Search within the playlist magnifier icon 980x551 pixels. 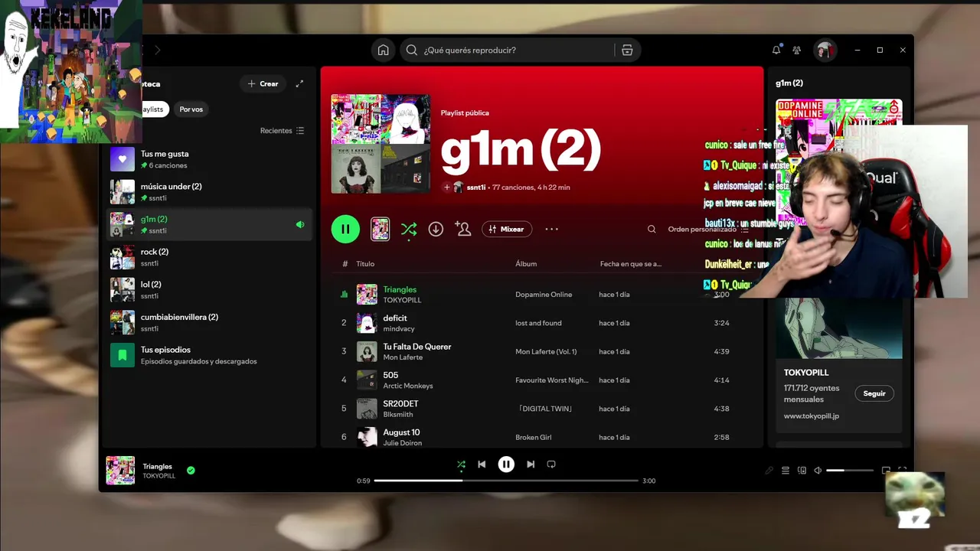point(652,229)
